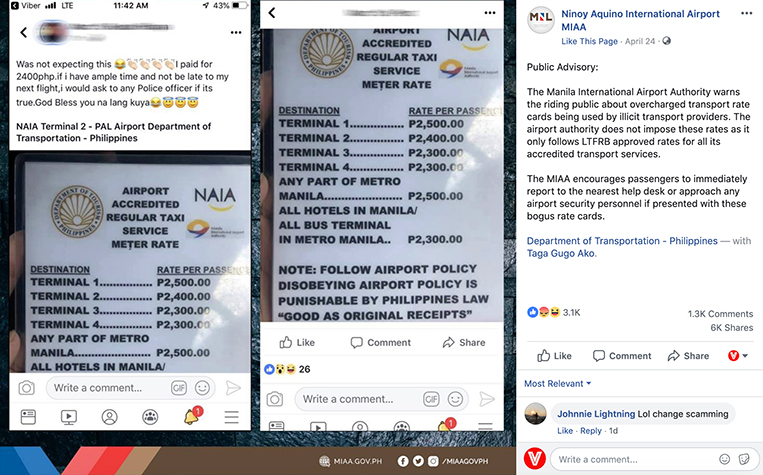
Task: Expand the Most Relevant comment sort dropdown
Action: coord(558,384)
